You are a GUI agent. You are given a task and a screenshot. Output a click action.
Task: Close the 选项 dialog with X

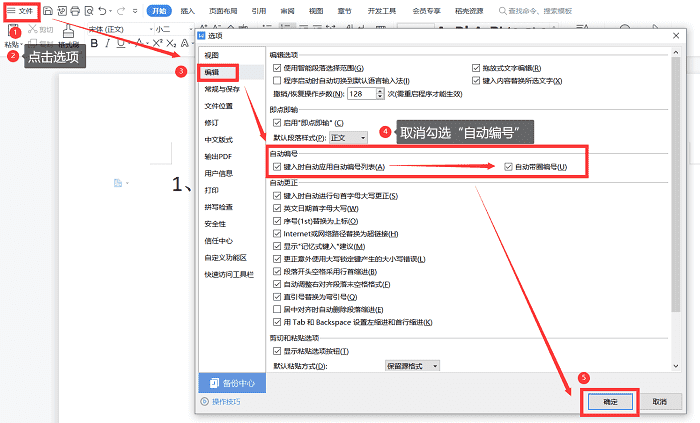[x=676, y=36]
